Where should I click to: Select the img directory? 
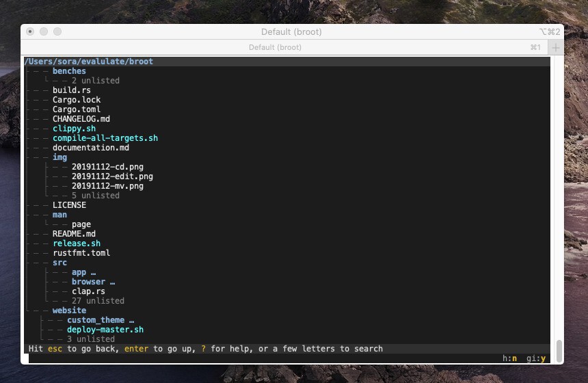59,157
